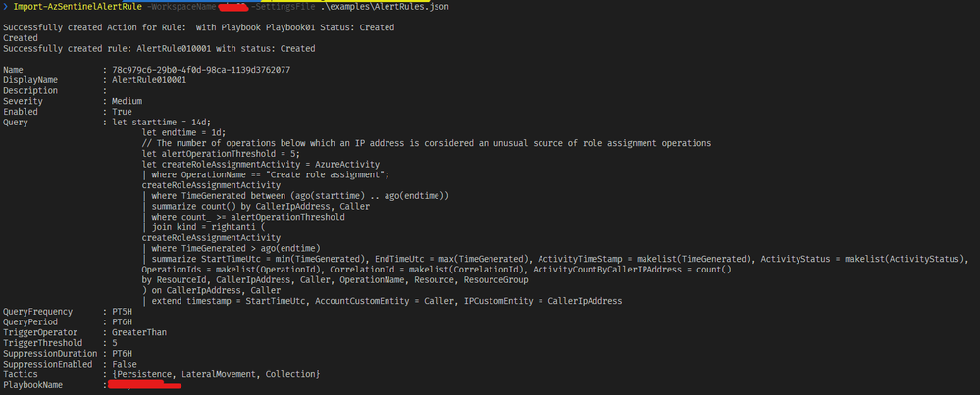Screen dimensions: 980x395
Task: Click the Severity value Medium
Action: pyautogui.click(x=127, y=101)
